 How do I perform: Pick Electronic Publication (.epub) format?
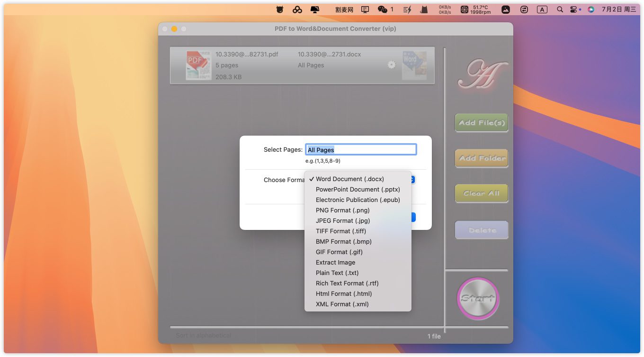358,200
